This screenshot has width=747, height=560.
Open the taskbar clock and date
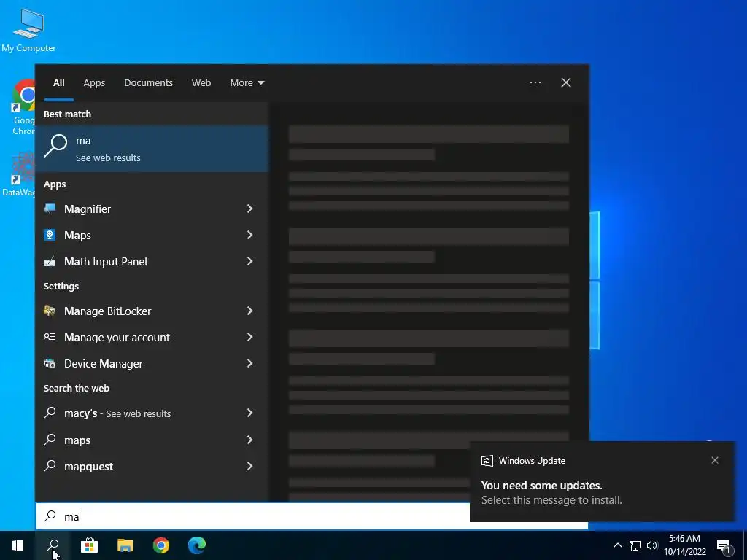tap(684, 545)
